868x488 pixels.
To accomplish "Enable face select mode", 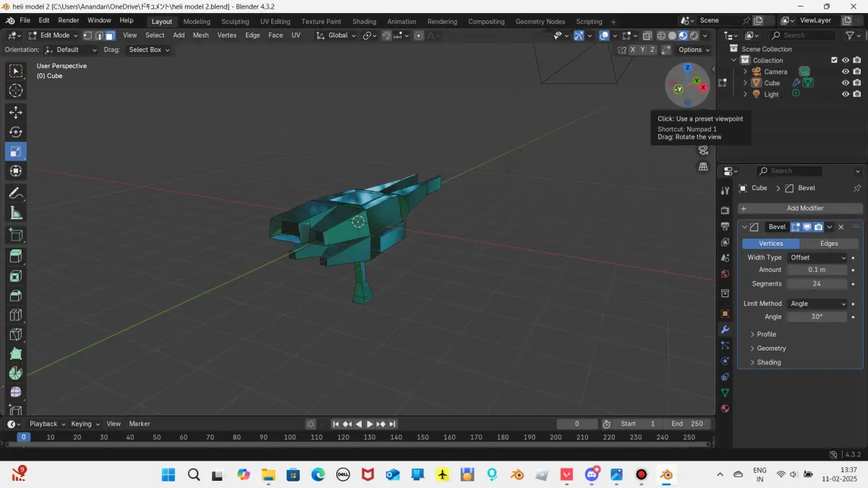I will [x=109, y=35].
